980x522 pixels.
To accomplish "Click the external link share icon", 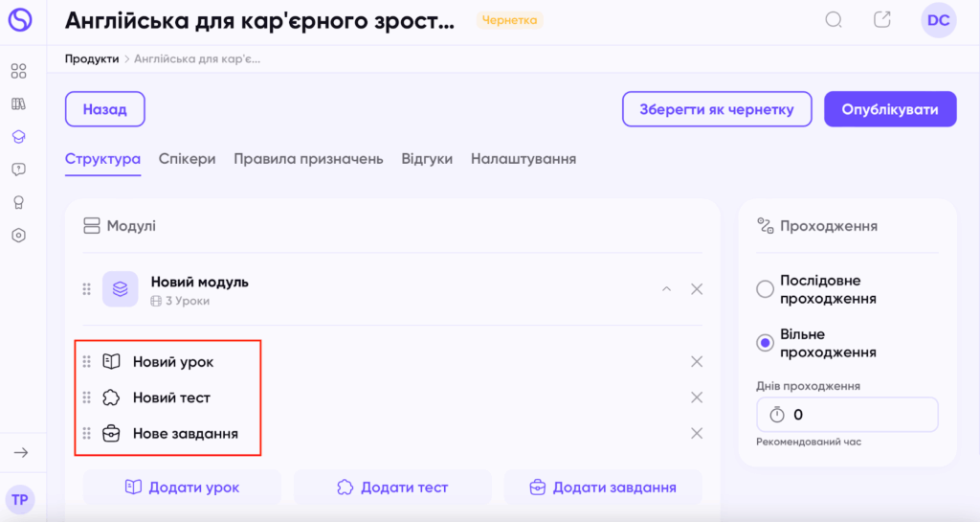I will [881, 20].
